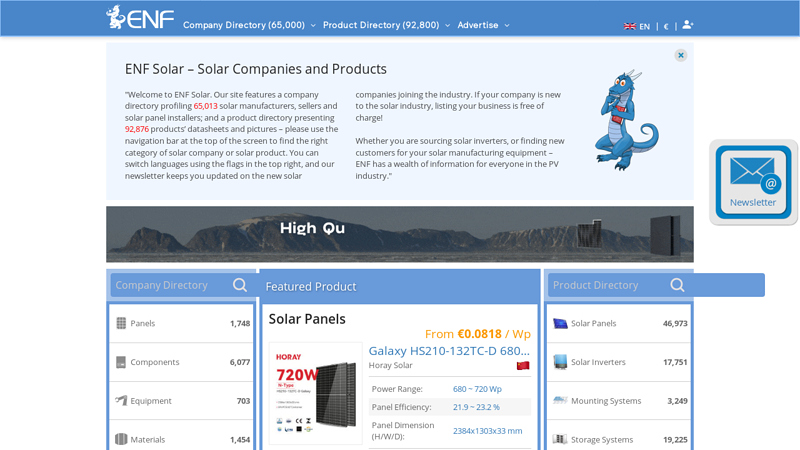Click the Product Directory search magnifier
This screenshot has width=800, height=450.
(x=677, y=285)
